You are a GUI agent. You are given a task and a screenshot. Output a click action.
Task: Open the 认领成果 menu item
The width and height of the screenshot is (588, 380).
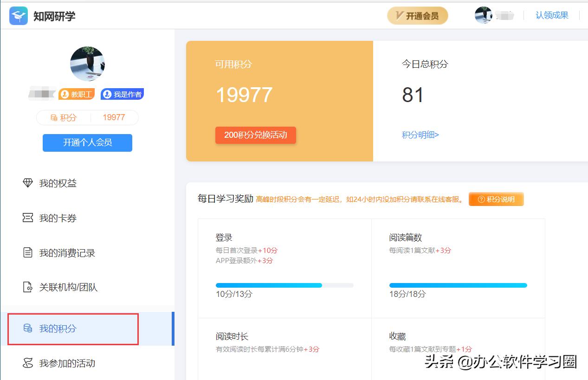click(552, 15)
